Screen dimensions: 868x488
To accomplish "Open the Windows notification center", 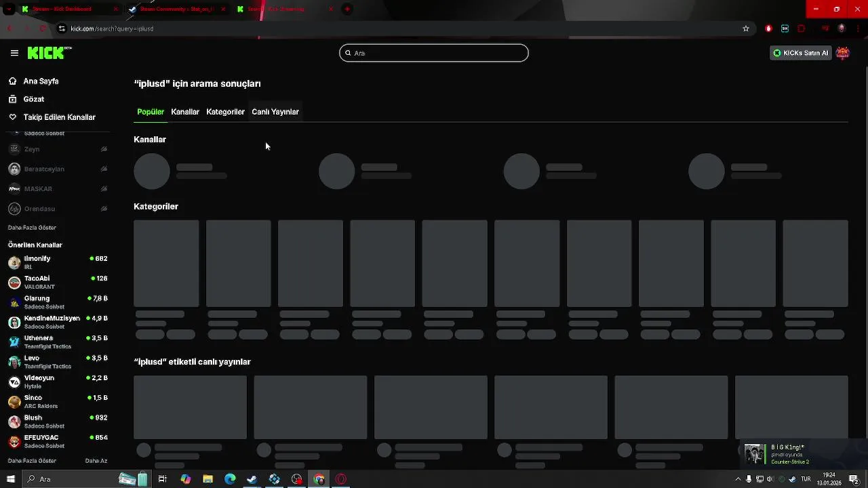I will [854, 479].
